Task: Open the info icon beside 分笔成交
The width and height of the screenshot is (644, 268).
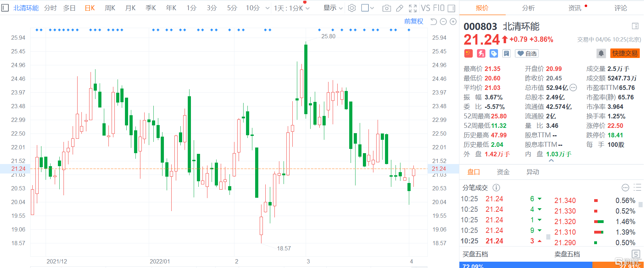Action: pyautogui.click(x=496, y=188)
